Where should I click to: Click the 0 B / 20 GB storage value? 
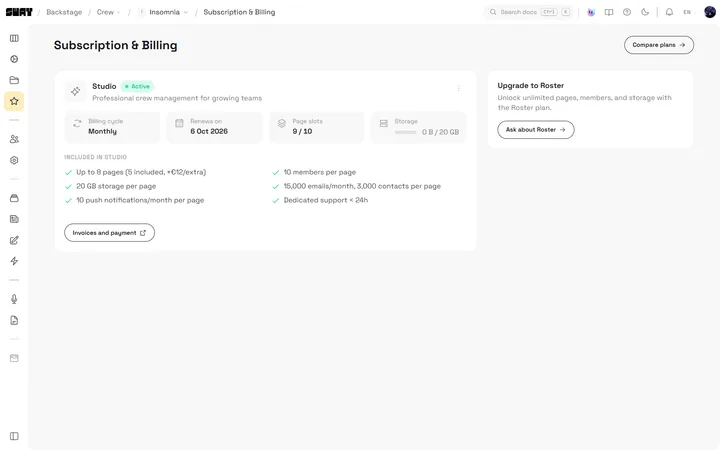coord(440,132)
